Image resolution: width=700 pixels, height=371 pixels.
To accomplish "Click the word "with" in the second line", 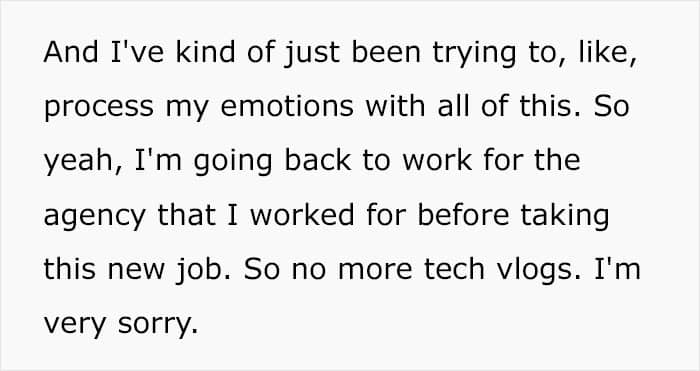I will (395, 106).
